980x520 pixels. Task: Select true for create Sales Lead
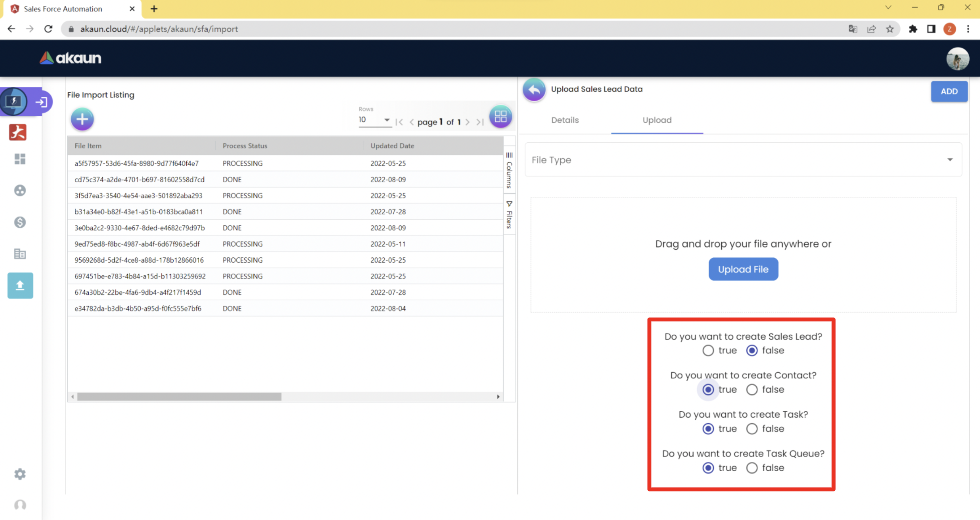(708, 351)
